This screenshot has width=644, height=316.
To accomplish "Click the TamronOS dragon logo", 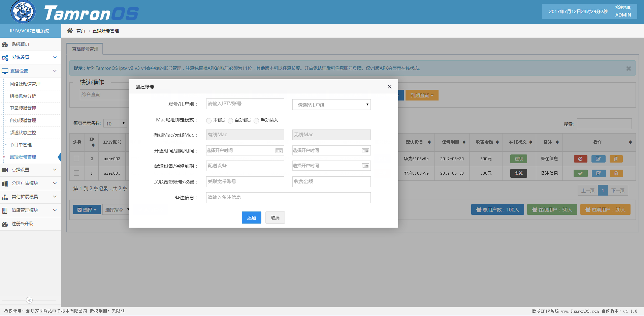I will (x=23, y=11).
